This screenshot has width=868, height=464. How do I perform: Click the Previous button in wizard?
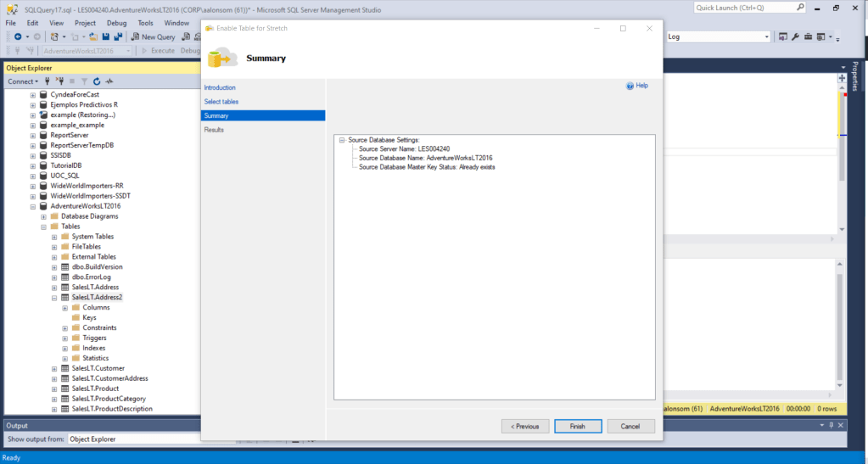525,426
